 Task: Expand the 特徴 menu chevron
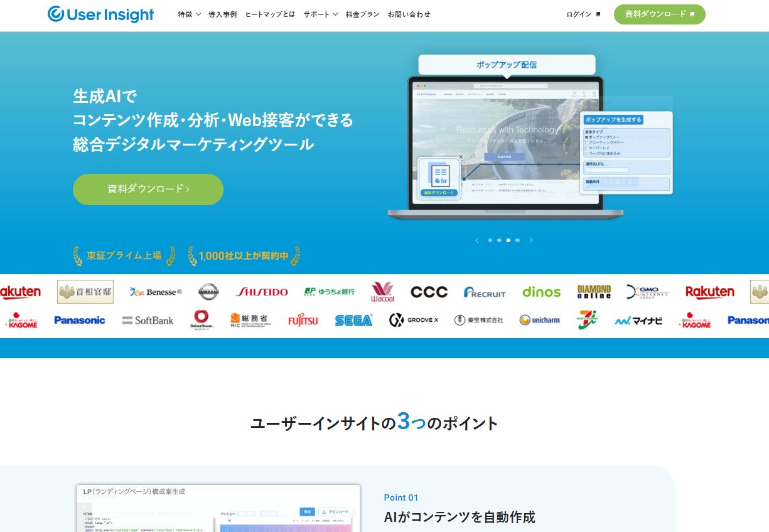click(198, 14)
